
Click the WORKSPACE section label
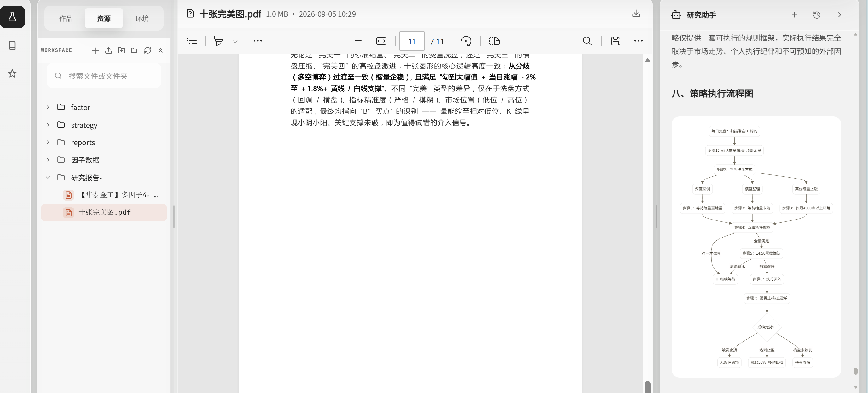coord(57,50)
